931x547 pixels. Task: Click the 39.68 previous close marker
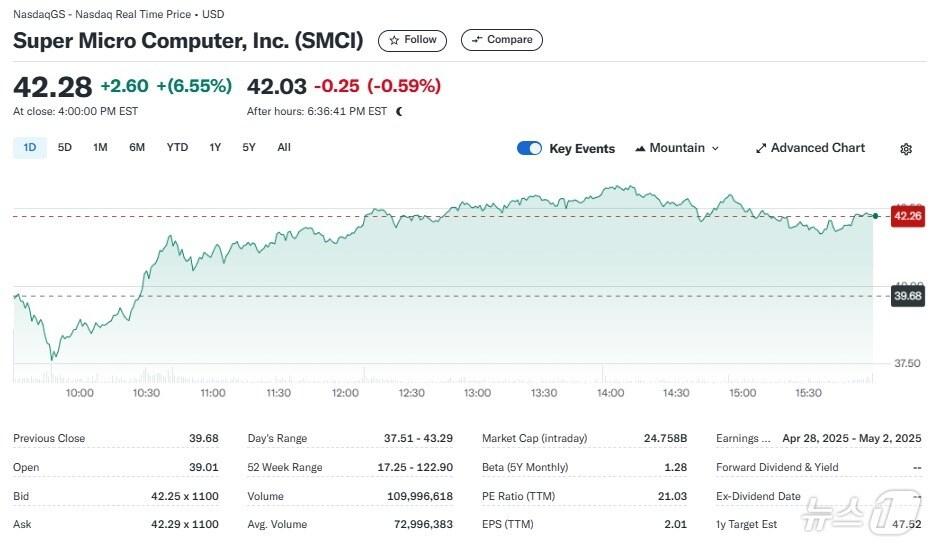[x=907, y=296]
